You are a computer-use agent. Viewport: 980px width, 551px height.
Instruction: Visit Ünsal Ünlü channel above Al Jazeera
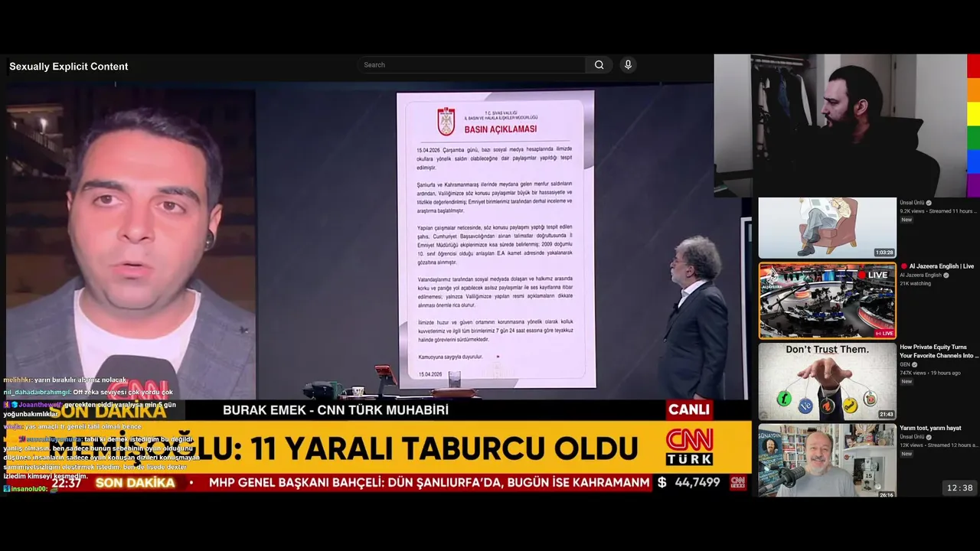click(912, 203)
